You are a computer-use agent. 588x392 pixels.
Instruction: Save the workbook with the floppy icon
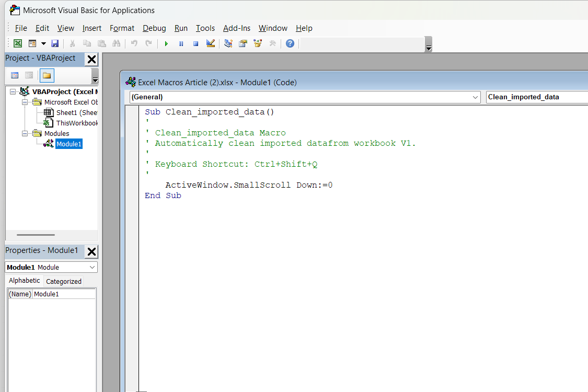[x=55, y=43]
